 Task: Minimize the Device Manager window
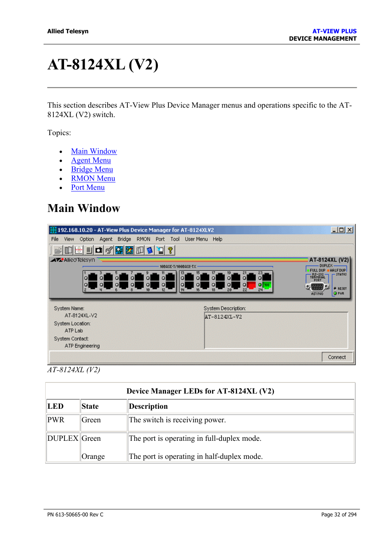334,230
